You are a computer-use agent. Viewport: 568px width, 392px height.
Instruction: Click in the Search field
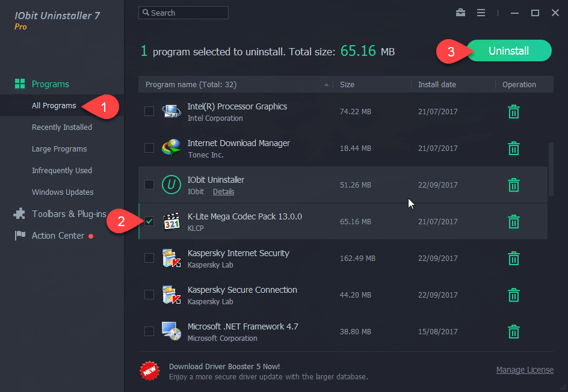[184, 13]
